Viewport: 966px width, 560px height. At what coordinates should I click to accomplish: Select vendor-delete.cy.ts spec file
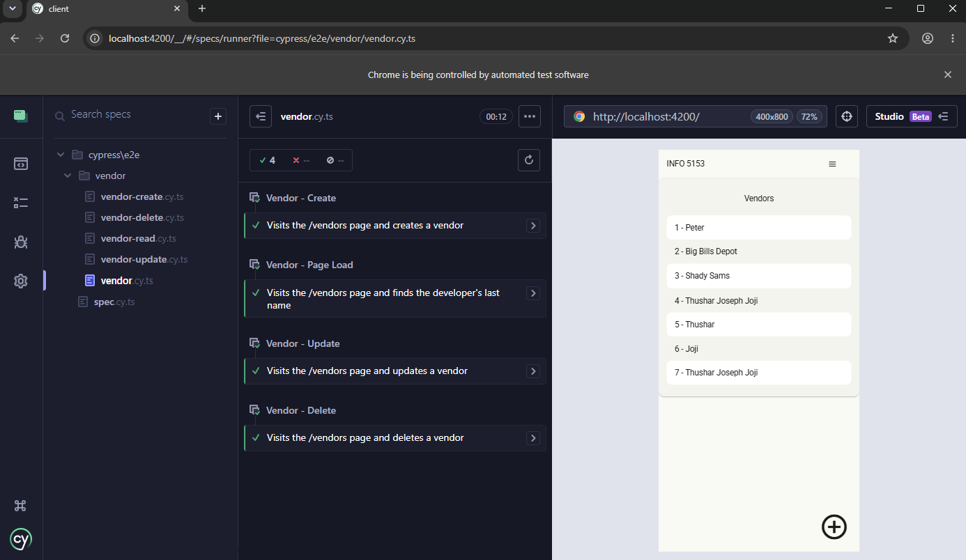click(142, 217)
